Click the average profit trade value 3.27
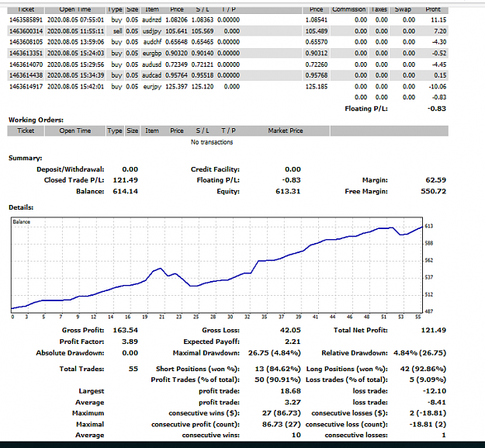Image resolution: width=485 pixels, height=448 pixels. click(x=293, y=402)
